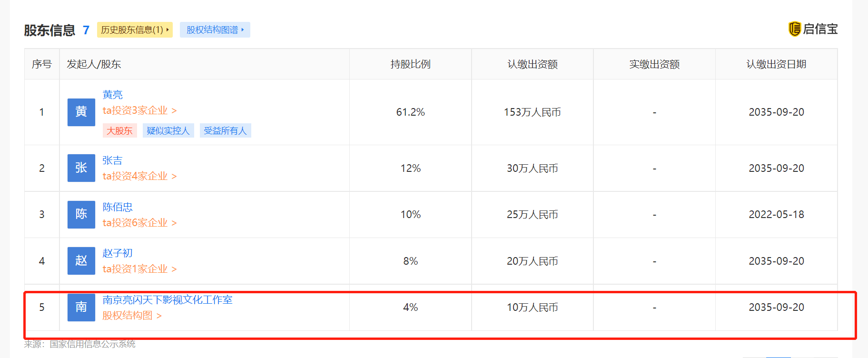868x358 pixels.
Task: Click the 陈 avatar icon for 陈佰忠
Action: tap(81, 215)
